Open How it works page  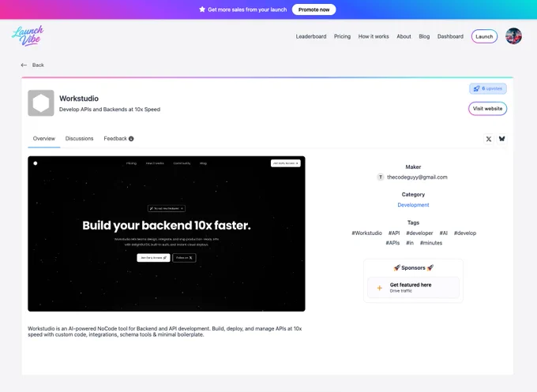(374, 36)
